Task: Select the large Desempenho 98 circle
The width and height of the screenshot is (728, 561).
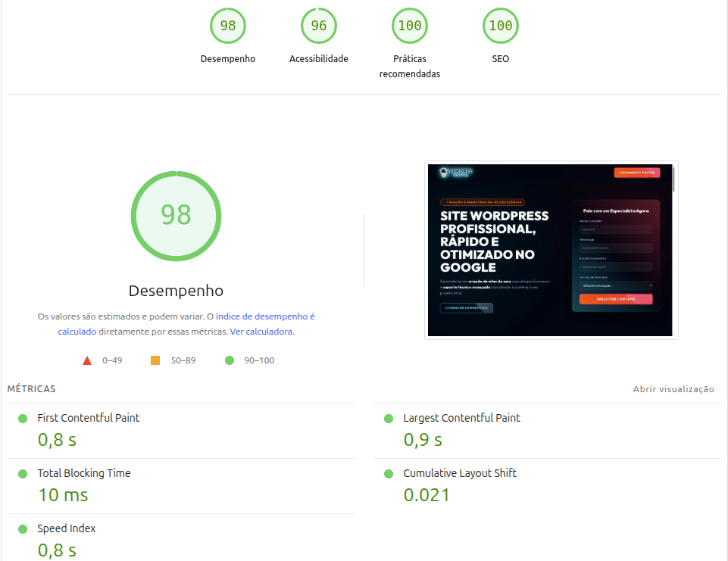Action: pos(176,216)
